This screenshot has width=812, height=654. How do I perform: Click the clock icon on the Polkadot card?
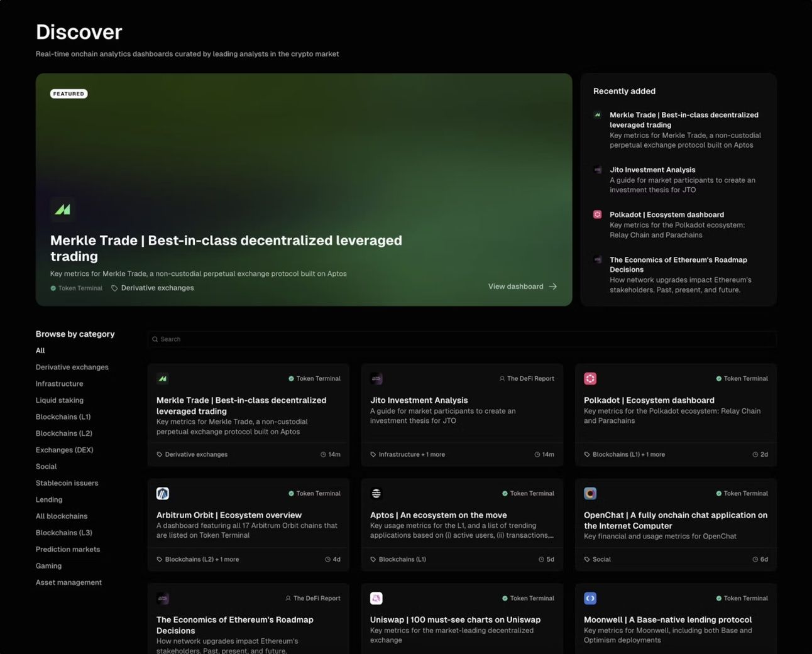pyautogui.click(x=755, y=455)
